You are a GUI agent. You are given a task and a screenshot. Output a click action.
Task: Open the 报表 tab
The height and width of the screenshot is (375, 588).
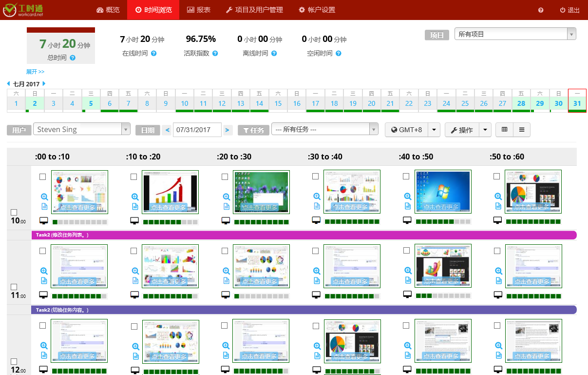click(199, 10)
